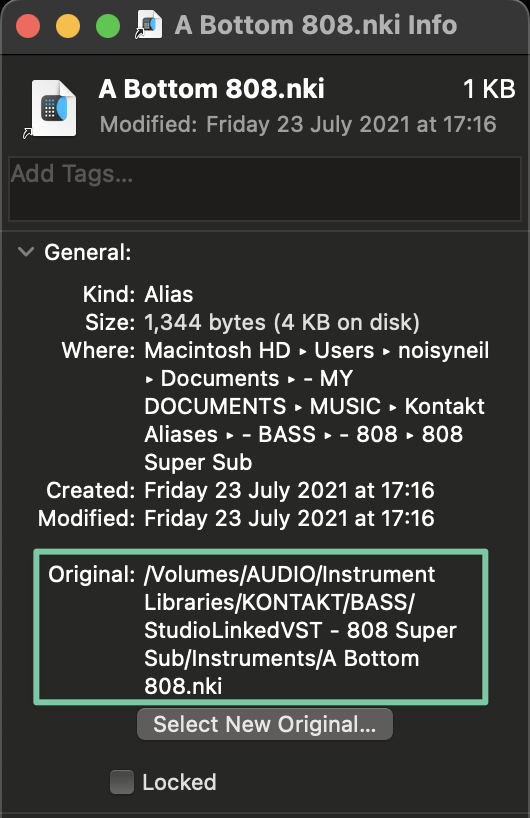Close the Info window with red button
530x818 pixels.
(28, 26)
